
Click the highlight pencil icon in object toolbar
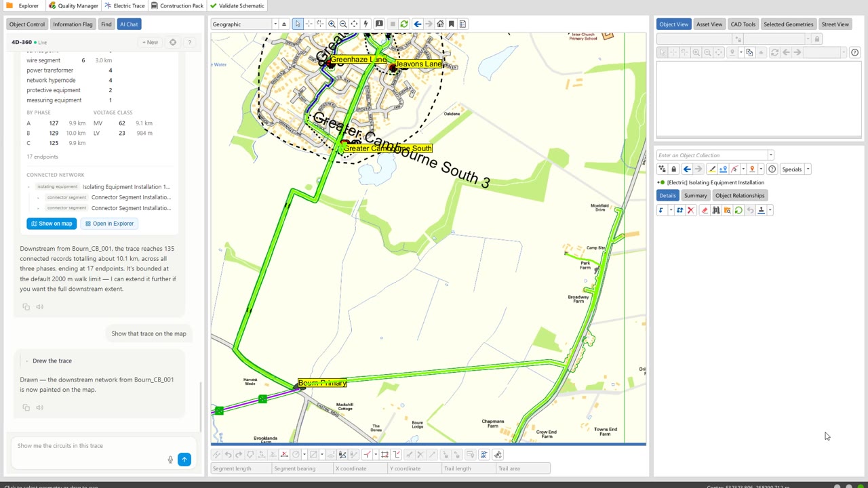712,169
